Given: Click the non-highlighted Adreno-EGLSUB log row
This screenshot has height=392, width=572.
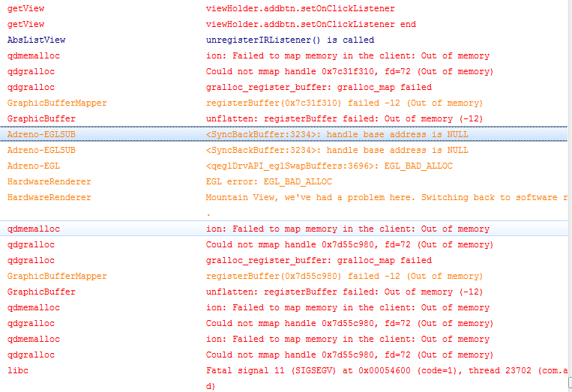Looking at the screenshot, I should coord(337,150).
